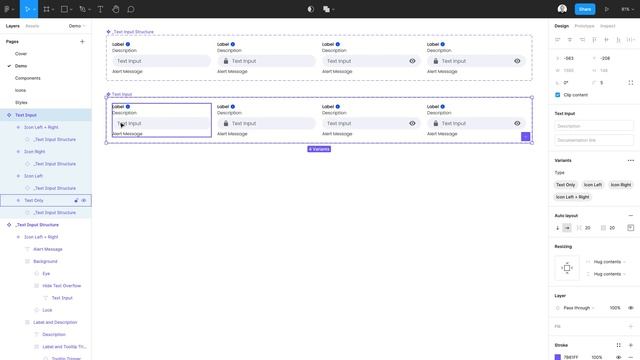Select the Comment tool
This screenshot has height=360, width=640.
[131, 9]
